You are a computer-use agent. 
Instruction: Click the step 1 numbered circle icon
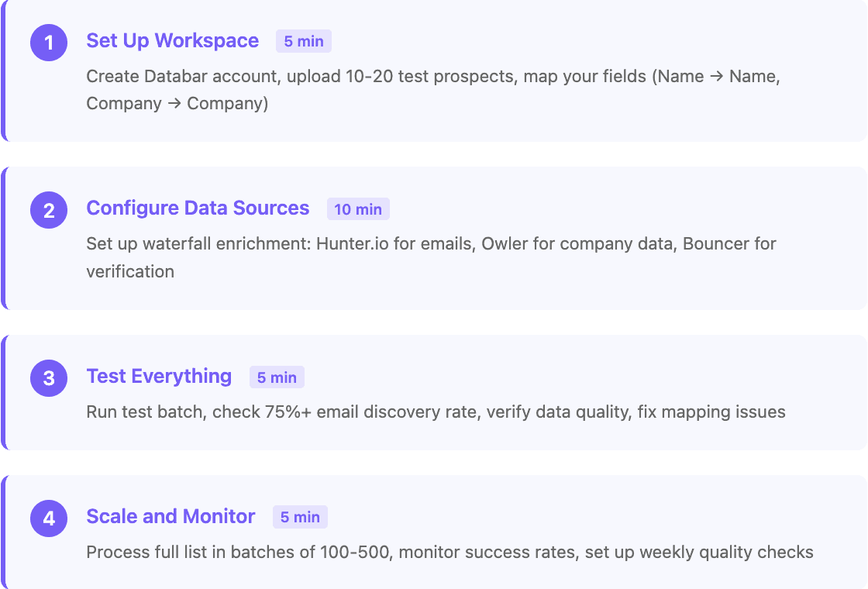coord(48,43)
